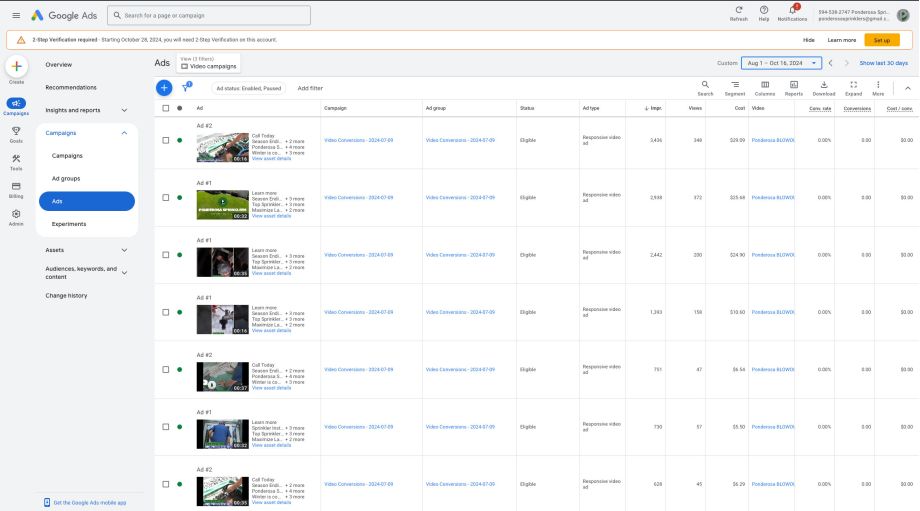Open Tools from the left sidebar
This screenshot has width=920, height=511.
pyautogui.click(x=16, y=159)
